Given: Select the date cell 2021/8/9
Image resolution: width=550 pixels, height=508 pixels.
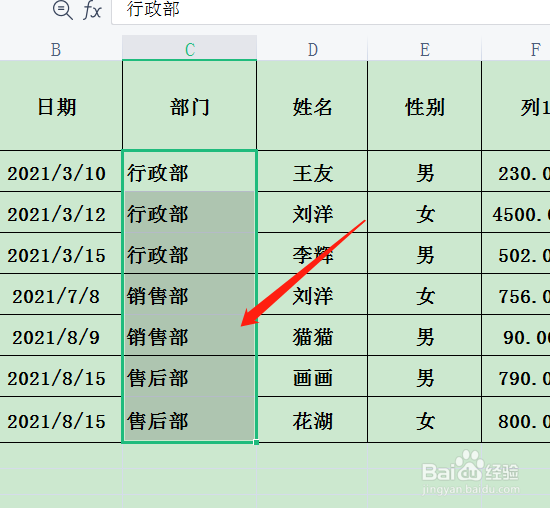Looking at the screenshot, I should (61, 335).
